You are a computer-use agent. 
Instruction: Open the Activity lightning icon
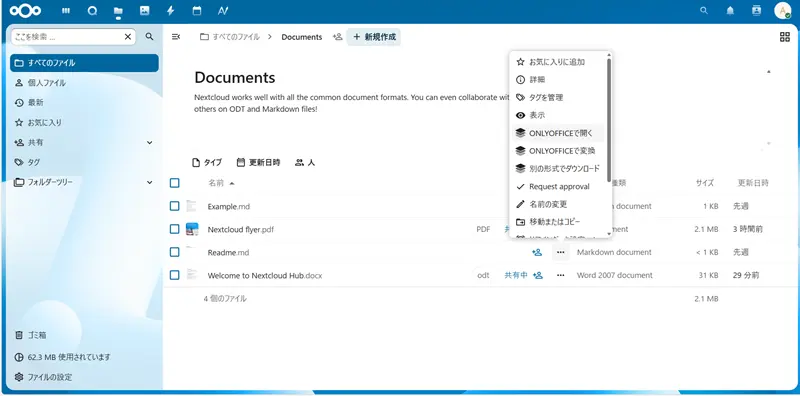(171, 11)
